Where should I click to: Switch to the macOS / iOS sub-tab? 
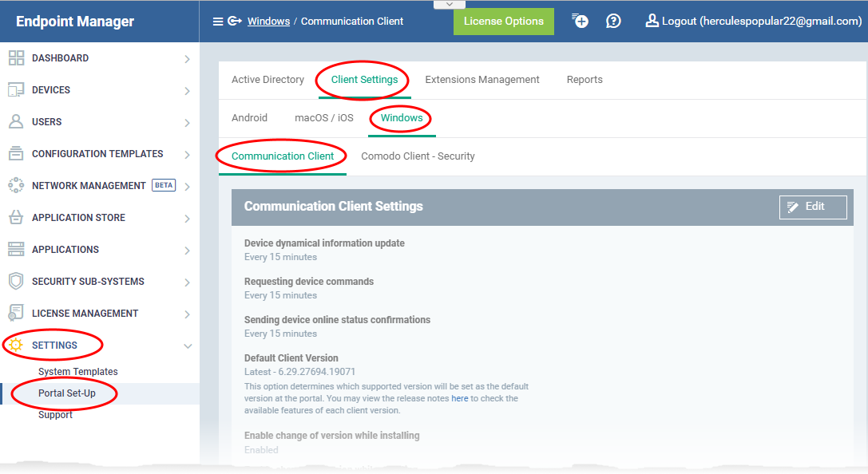[324, 118]
